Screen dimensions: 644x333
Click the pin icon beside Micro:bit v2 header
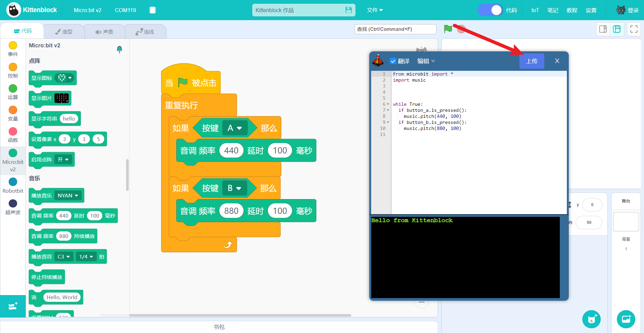(x=119, y=50)
